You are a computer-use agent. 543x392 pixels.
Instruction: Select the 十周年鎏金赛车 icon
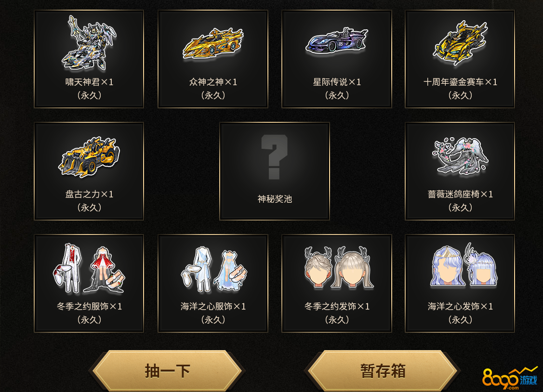pos(460,43)
